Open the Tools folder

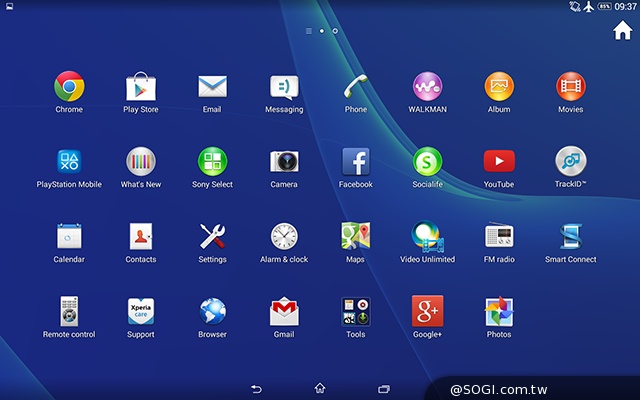pyautogui.click(x=356, y=311)
